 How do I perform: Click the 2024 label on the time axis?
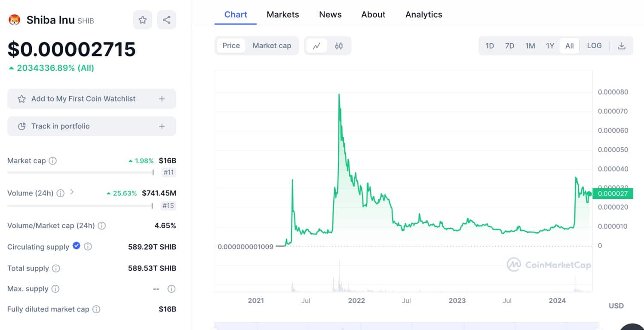coord(557,300)
